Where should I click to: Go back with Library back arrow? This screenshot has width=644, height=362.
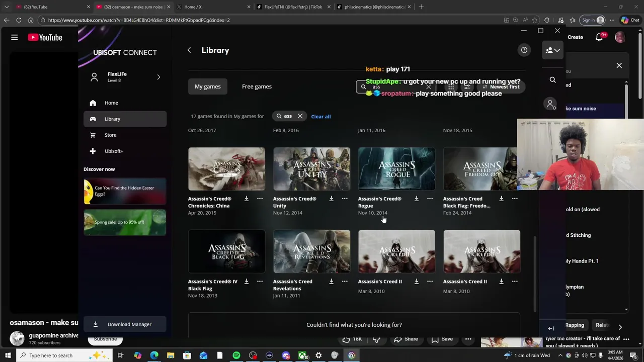coord(189,50)
